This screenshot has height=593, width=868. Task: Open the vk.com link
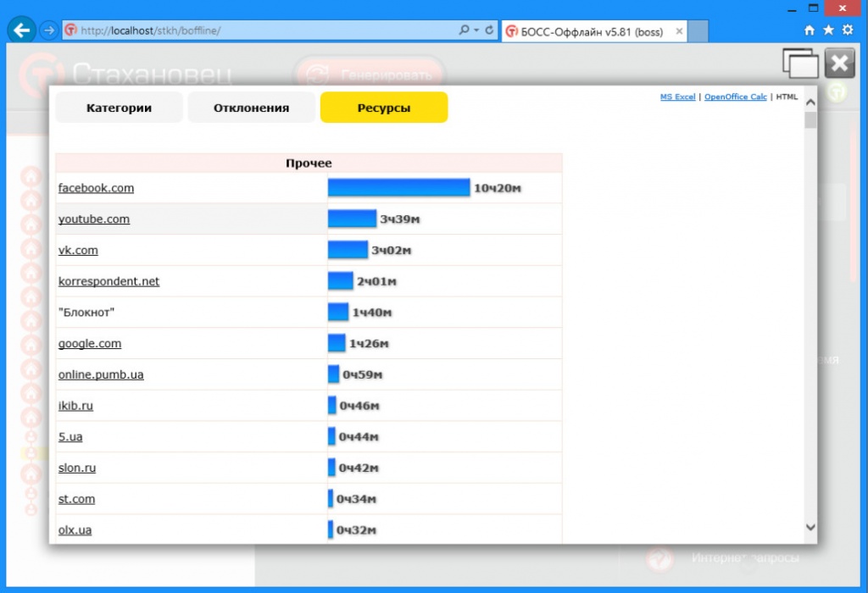pos(78,250)
